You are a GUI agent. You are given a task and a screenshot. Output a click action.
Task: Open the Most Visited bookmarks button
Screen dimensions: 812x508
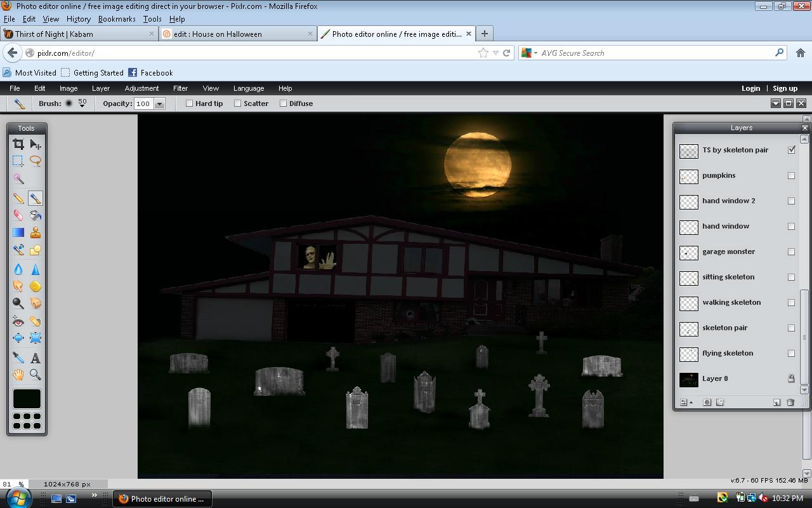tap(30, 72)
